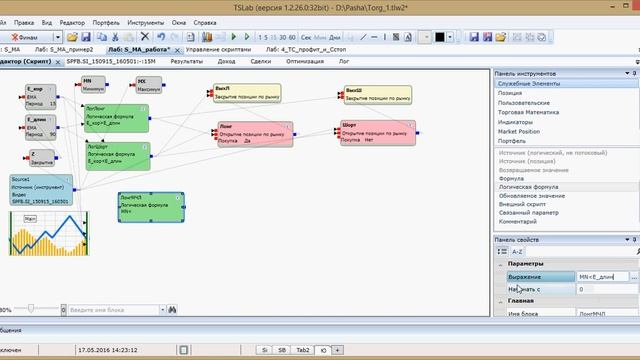Open Панель свойств pane options arrow
This screenshot has width=640, height=360.
point(627,239)
